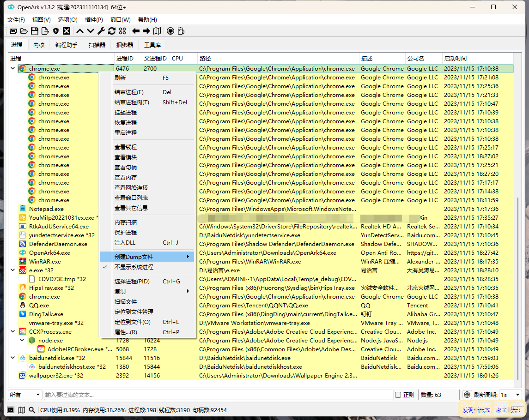Toggle 不显示系统进程 checked menu item
Screen dimensions: 529x420
147,267
